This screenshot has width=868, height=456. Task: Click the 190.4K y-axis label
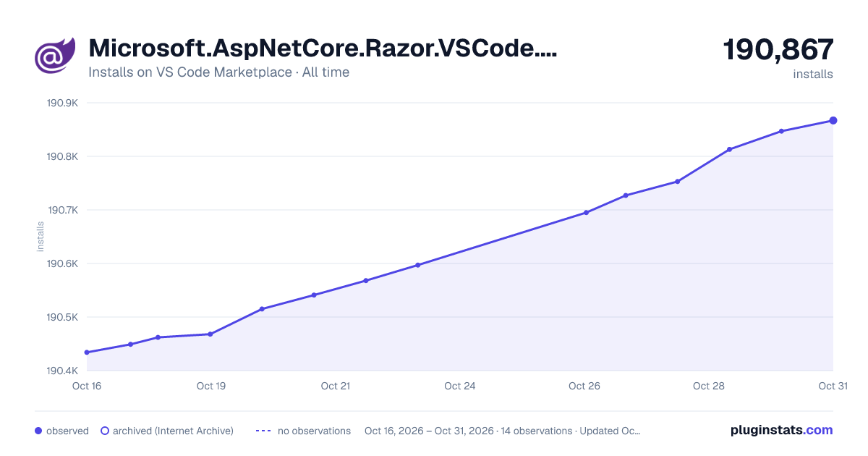(x=62, y=371)
